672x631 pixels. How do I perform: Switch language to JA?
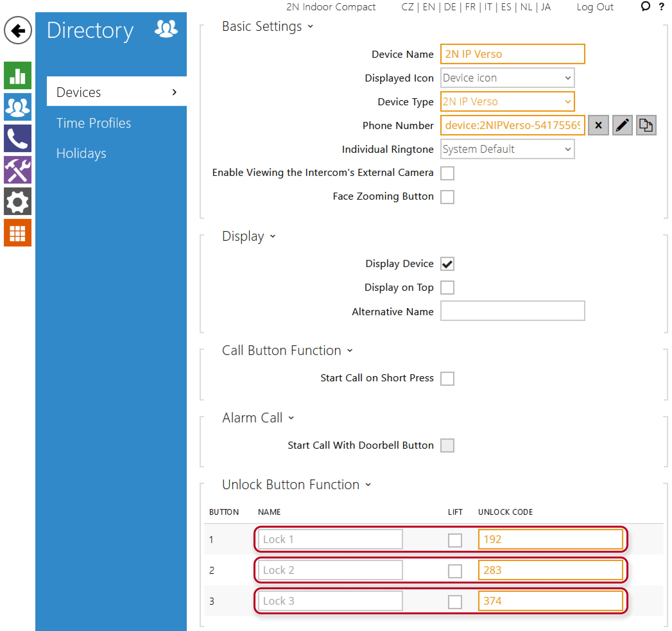click(x=546, y=7)
